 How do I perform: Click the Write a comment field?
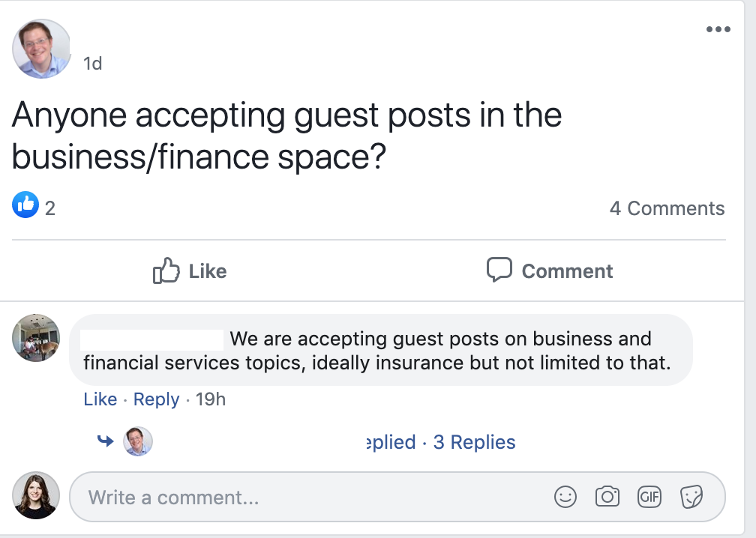tap(225, 496)
